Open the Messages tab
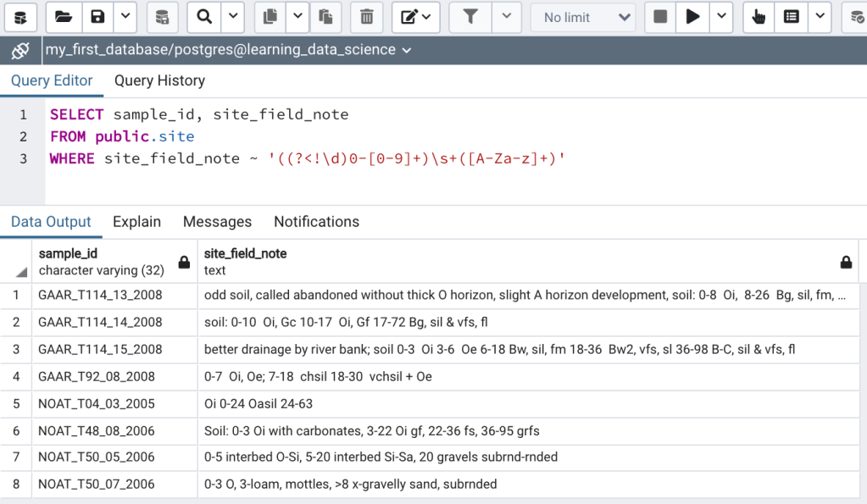The height and width of the screenshot is (504, 867). coord(217,222)
